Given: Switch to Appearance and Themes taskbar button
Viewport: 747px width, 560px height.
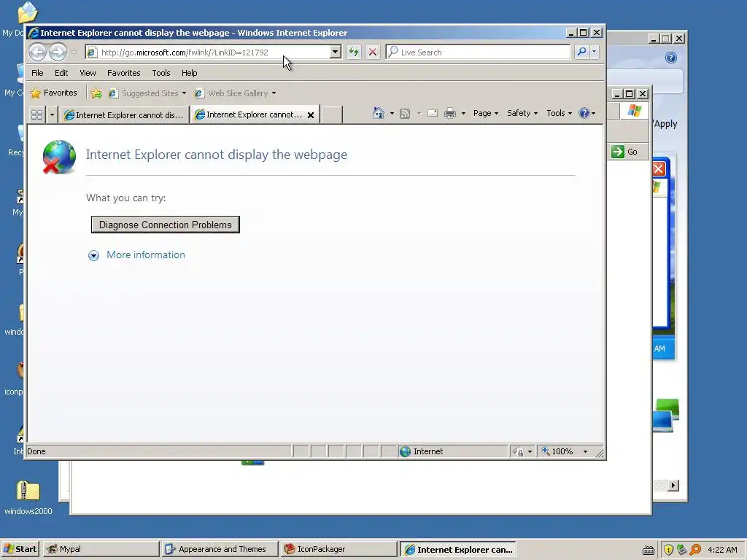Looking at the screenshot, I should (219, 549).
